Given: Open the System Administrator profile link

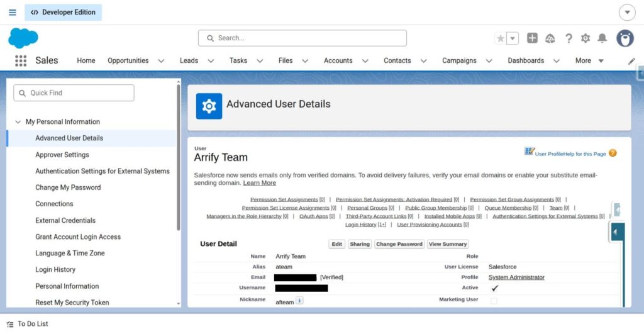Looking at the screenshot, I should point(516,277).
